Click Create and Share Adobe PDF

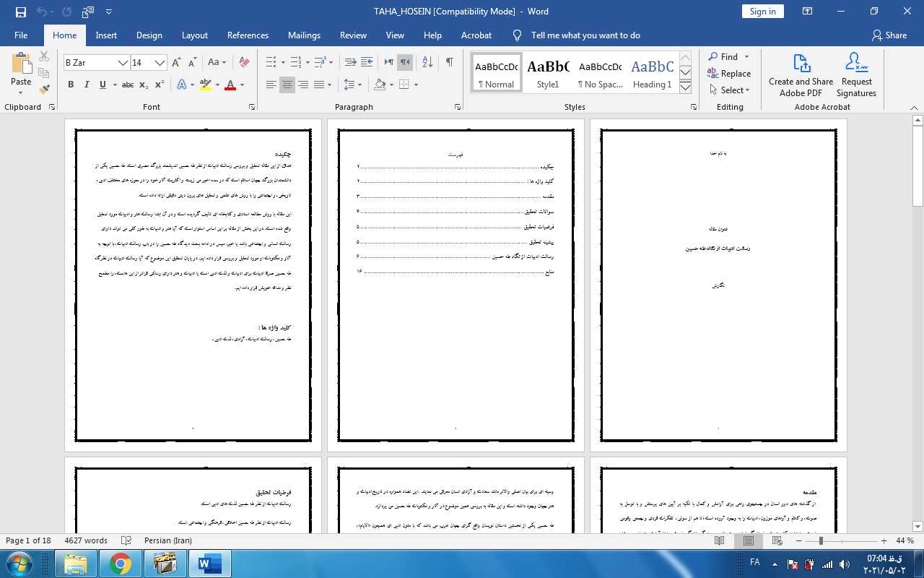tap(801, 74)
